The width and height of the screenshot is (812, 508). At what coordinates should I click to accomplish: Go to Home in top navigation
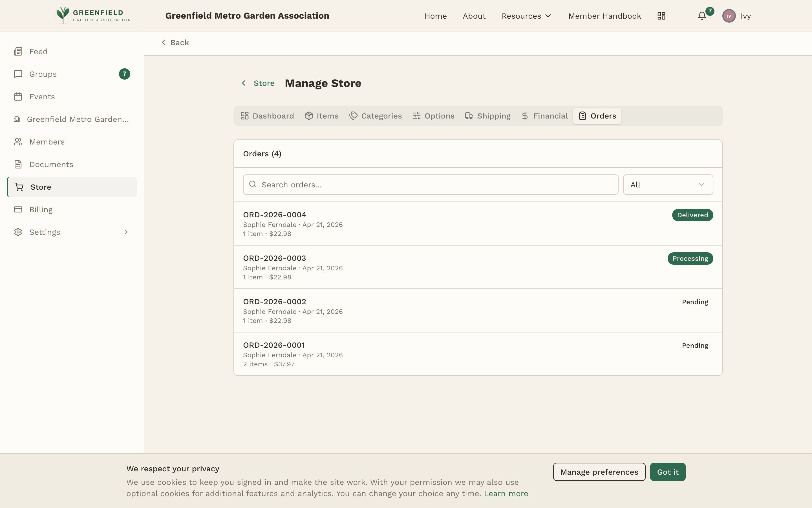point(436,16)
